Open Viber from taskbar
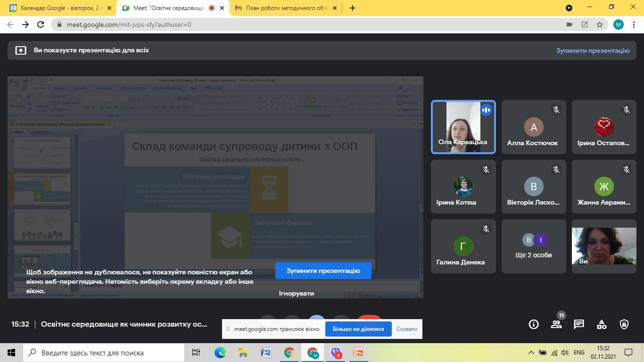 [336, 353]
